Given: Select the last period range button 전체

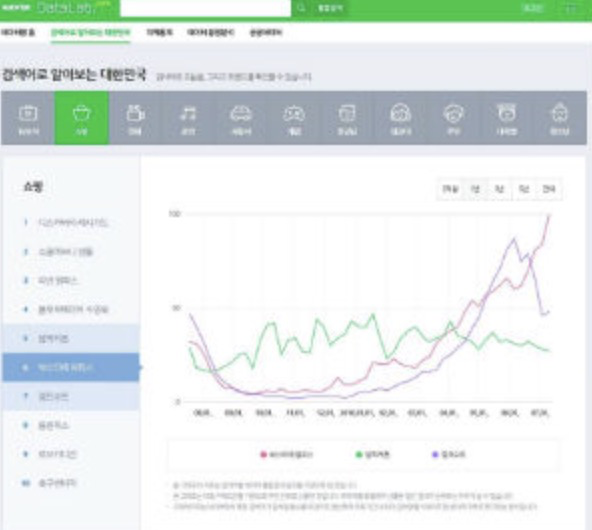Looking at the screenshot, I should [x=549, y=189].
